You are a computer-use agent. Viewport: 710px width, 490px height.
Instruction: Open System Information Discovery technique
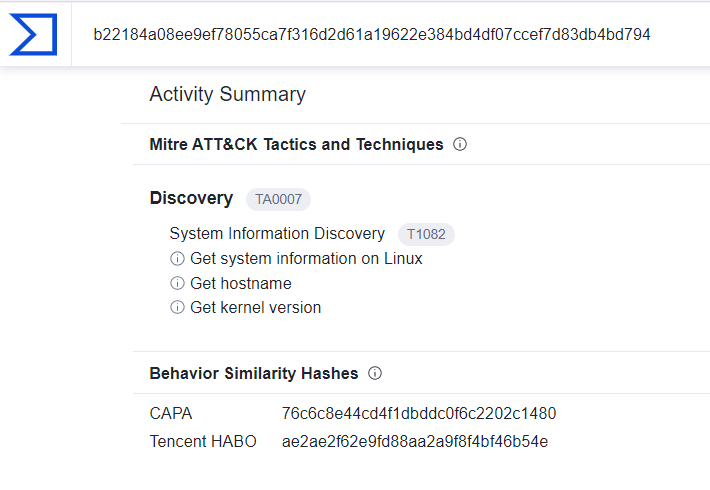(277, 234)
